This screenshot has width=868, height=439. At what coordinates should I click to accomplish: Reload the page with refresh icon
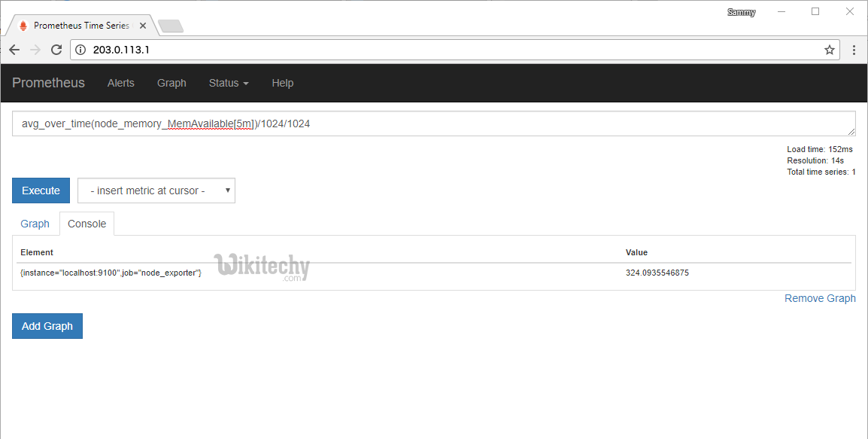coord(56,50)
